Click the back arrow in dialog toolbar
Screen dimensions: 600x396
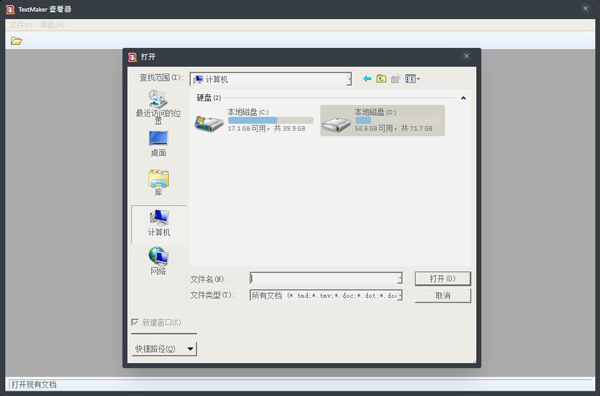(367, 79)
